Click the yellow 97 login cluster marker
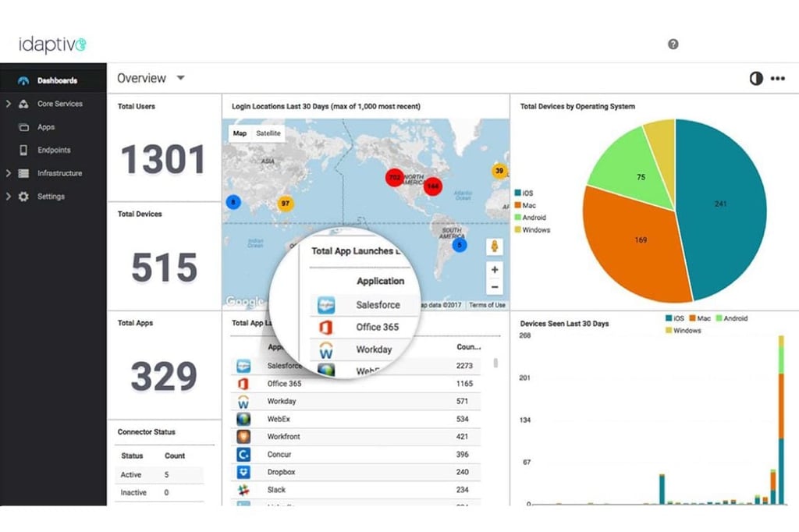The height and width of the screenshot is (532, 799). click(286, 204)
